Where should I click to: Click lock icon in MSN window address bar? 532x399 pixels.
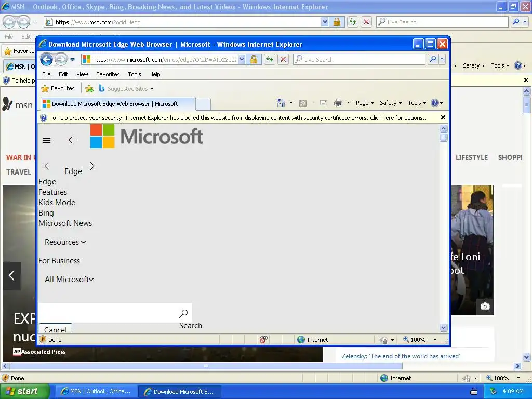(x=337, y=22)
